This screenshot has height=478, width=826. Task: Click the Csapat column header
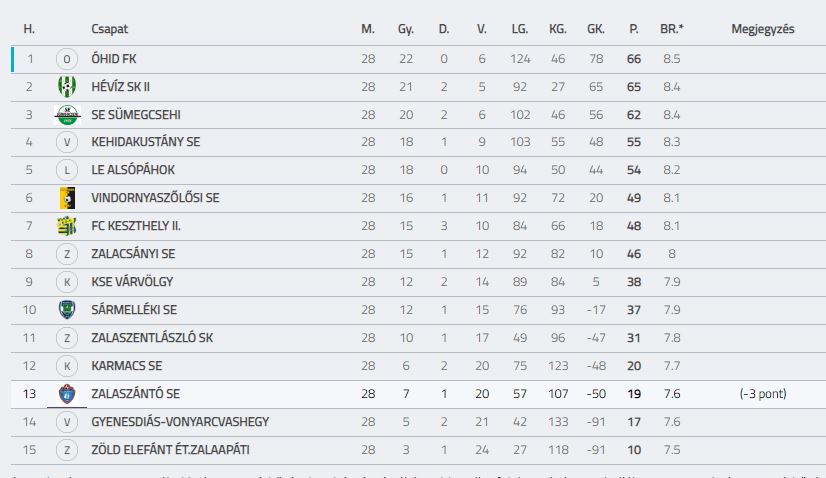(x=109, y=29)
